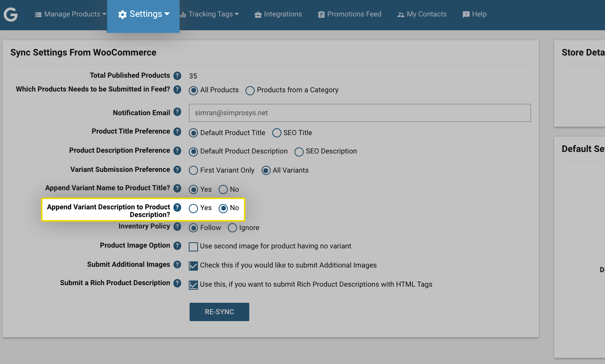The image size is (605, 364).
Task: Click the total products value 35
Action: pyautogui.click(x=193, y=76)
